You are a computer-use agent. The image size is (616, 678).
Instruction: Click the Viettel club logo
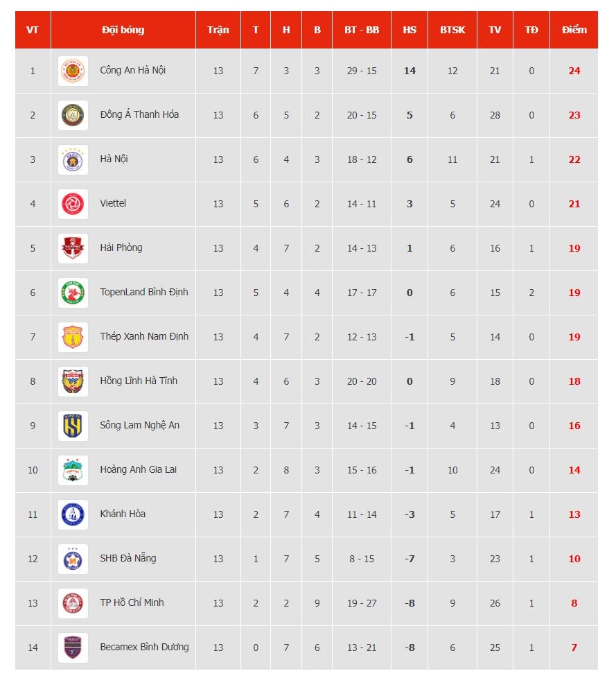[x=73, y=204]
